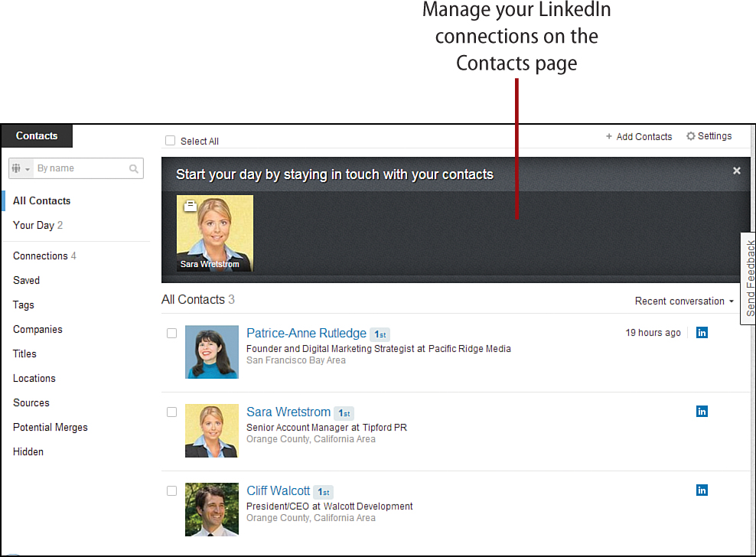Screen dimensions: 756x557
Task: Open the Send Feedback side tab
Action: 749,278
